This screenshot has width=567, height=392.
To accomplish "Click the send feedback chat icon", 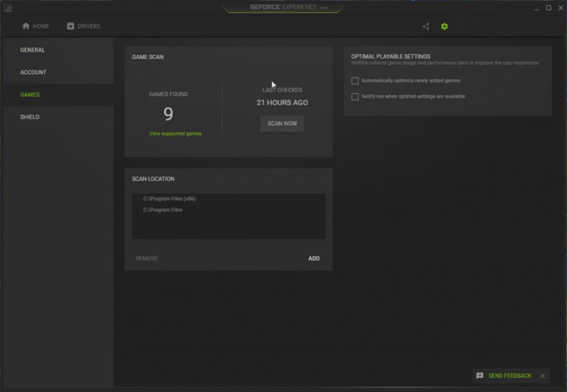I will 479,376.
